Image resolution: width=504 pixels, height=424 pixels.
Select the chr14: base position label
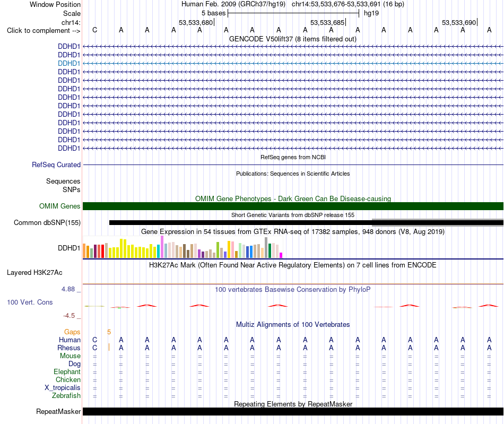pos(71,22)
